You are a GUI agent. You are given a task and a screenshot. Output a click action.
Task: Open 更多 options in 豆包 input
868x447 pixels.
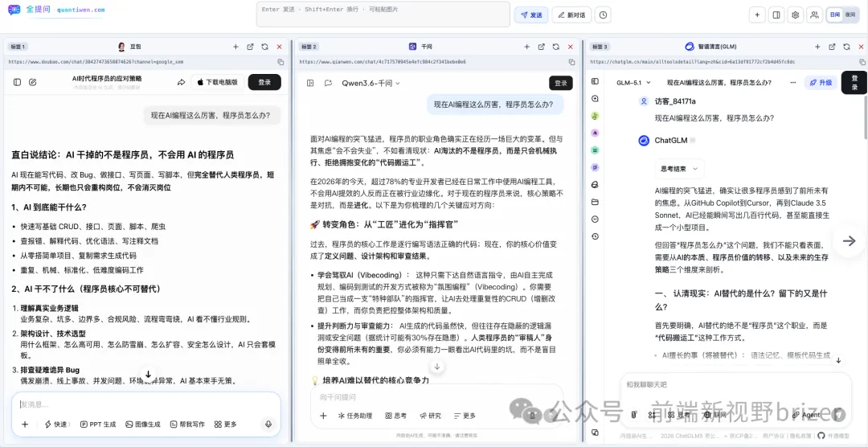pyautogui.click(x=226, y=424)
